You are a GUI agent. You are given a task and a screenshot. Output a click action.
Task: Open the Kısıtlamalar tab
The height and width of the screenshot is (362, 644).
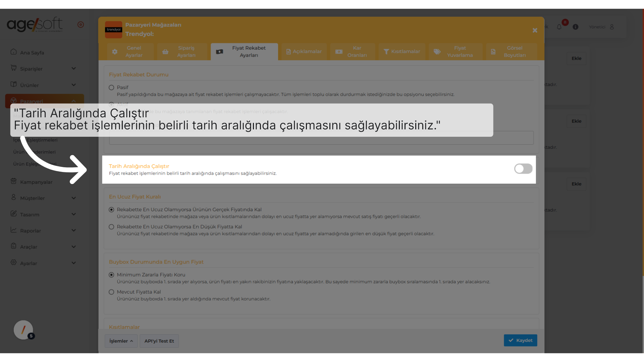tap(402, 52)
